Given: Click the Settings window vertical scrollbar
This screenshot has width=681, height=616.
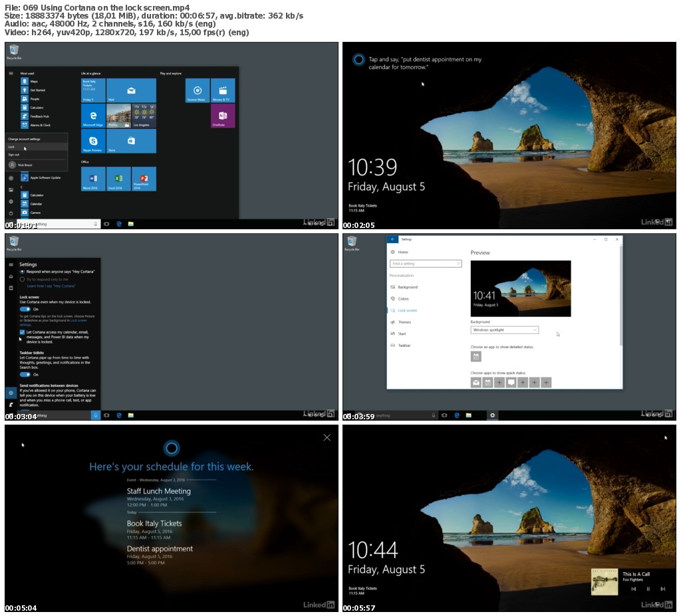Looking at the screenshot, I should [621, 295].
